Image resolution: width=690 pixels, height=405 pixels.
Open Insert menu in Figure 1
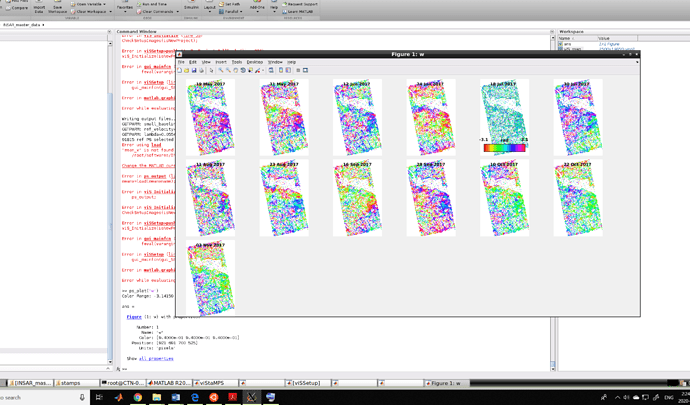(x=221, y=62)
